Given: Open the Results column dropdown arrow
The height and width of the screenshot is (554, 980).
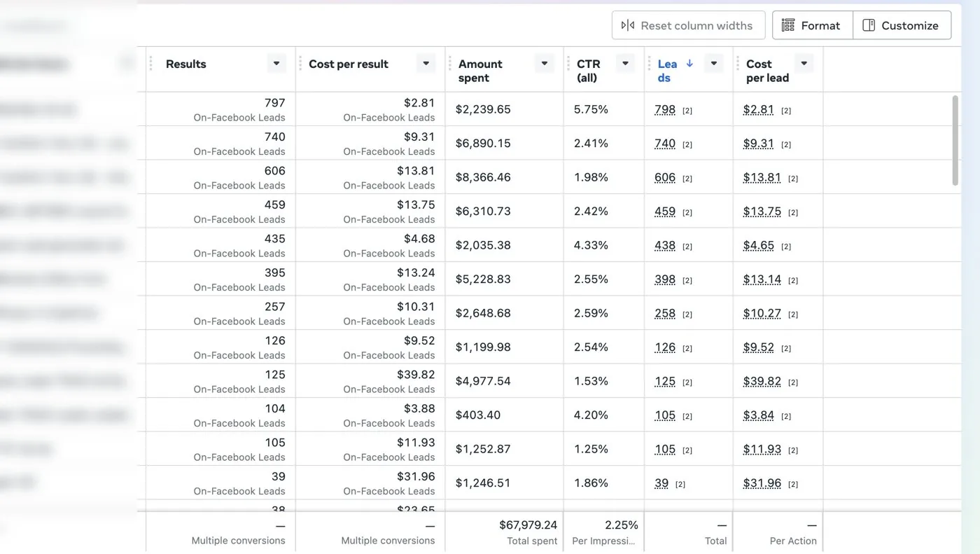Looking at the screenshot, I should coord(276,64).
